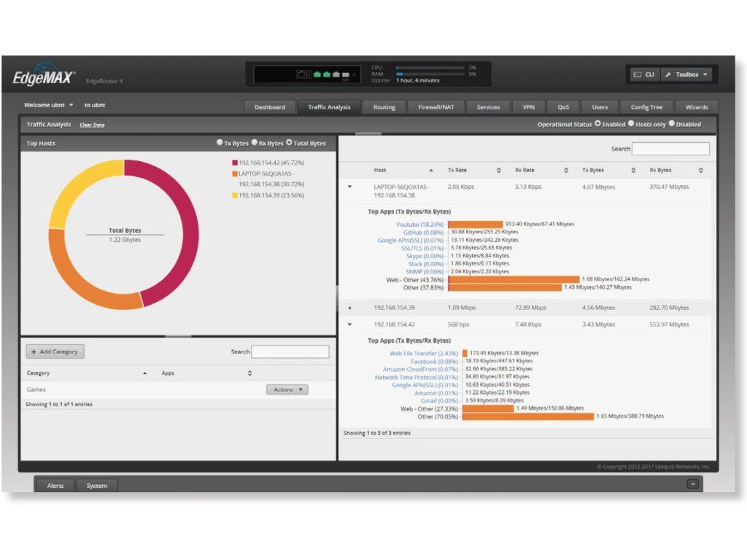Sort the table by Host column
The image size is (747, 560).
(403, 170)
